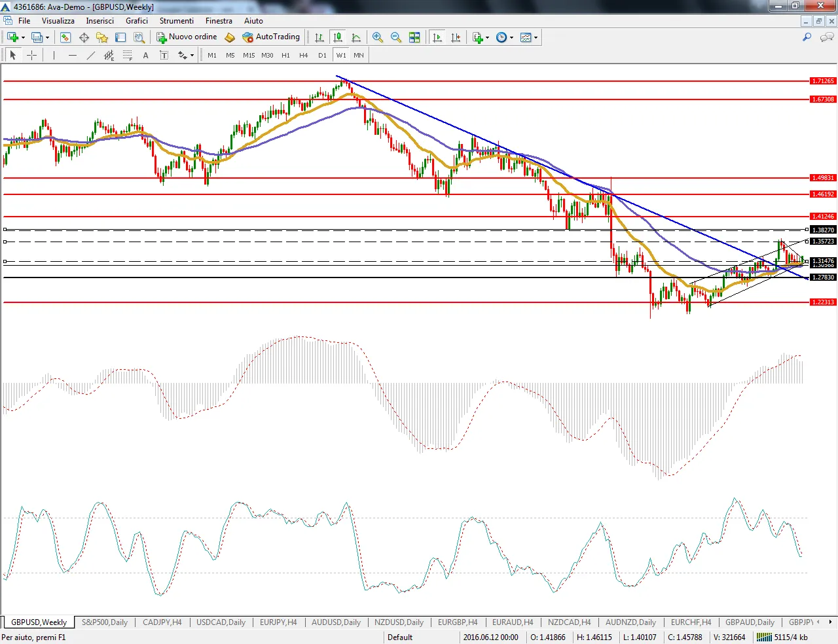Switch timeframe to D1
Image resolution: width=838 pixels, height=644 pixels.
[x=322, y=55]
